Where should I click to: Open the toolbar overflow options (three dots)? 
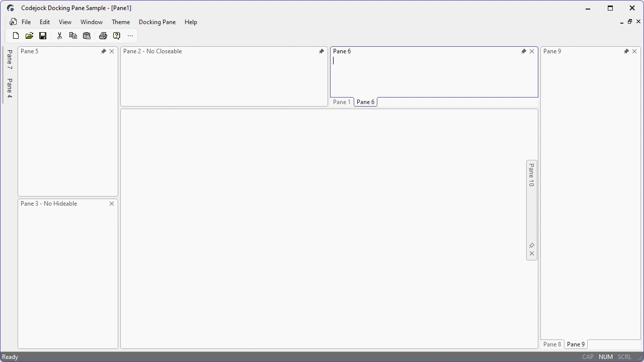(130, 36)
